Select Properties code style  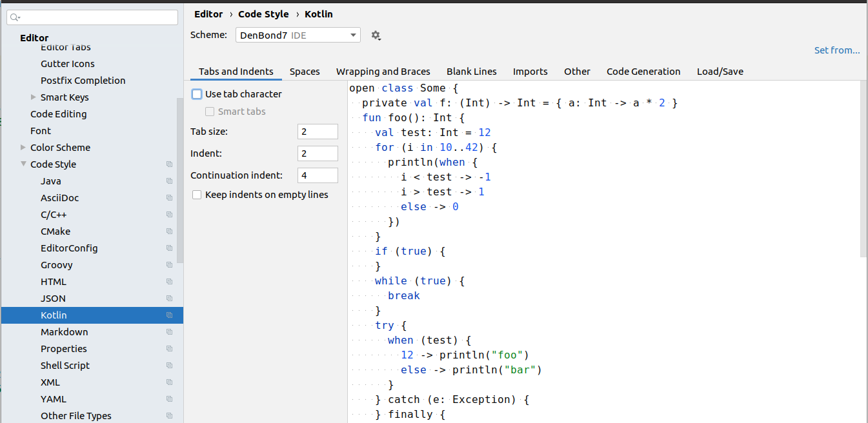pos(64,349)
